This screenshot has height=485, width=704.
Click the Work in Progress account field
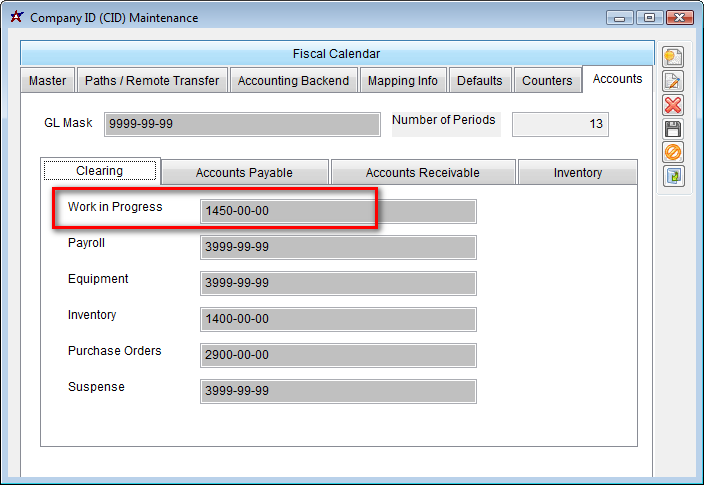click(338, 211)
